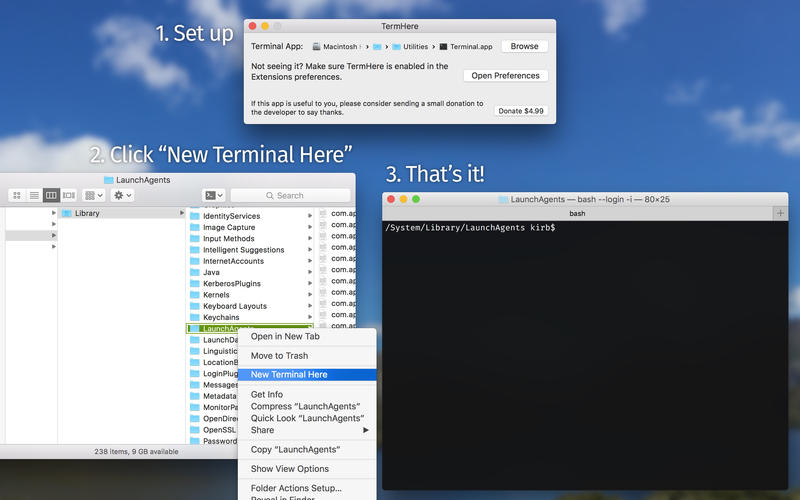
Task: Expand arrow next to Image Capture
Action: click(310, 227)
